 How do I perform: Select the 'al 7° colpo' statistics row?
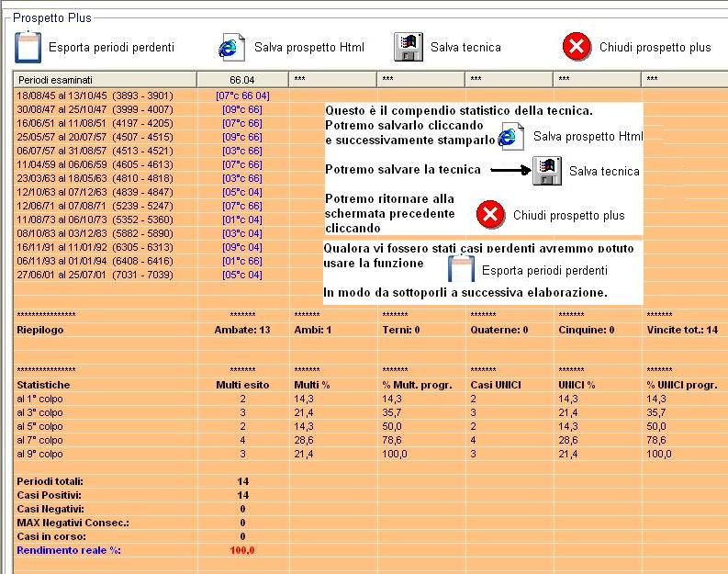39,440
